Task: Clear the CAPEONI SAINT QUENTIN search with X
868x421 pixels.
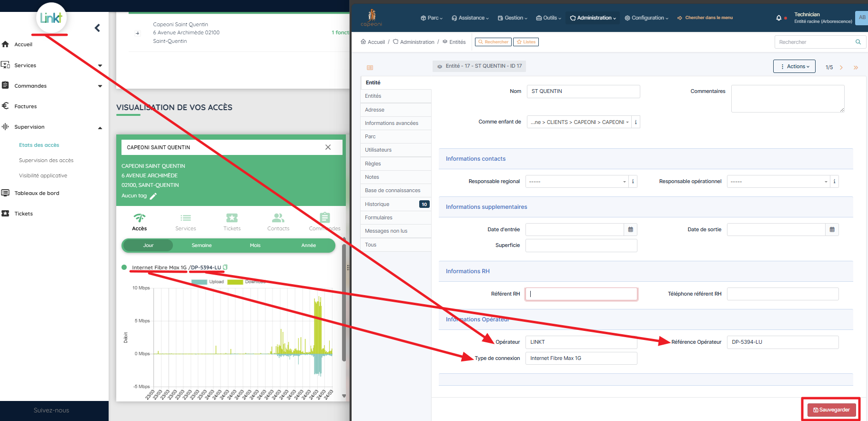Action: (328, 147)
